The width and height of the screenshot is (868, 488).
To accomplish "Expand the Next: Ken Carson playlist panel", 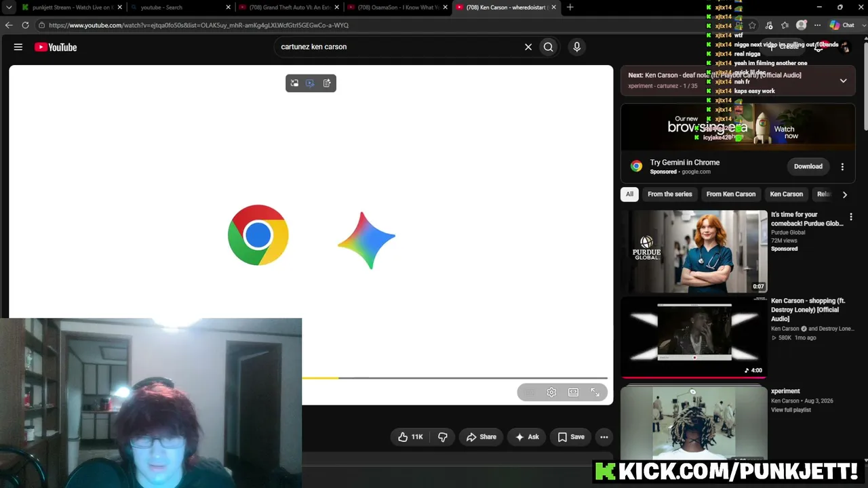I will 843,81.
